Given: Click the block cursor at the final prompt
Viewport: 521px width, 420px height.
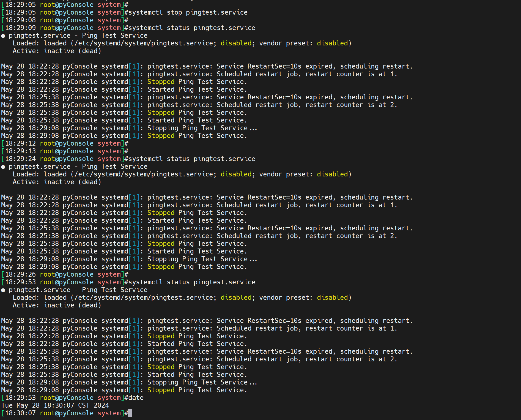Looking at the screenshot, I should (130, 413).
